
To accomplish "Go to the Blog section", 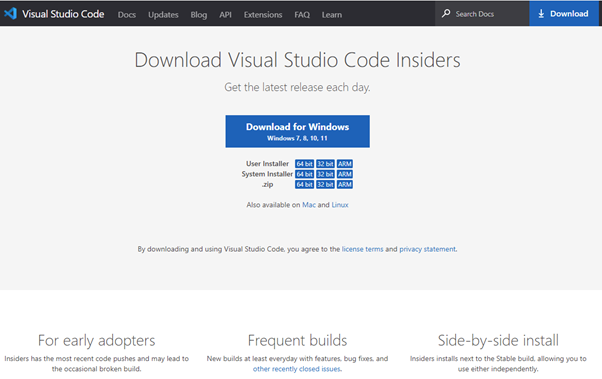I will coord(198,15).
